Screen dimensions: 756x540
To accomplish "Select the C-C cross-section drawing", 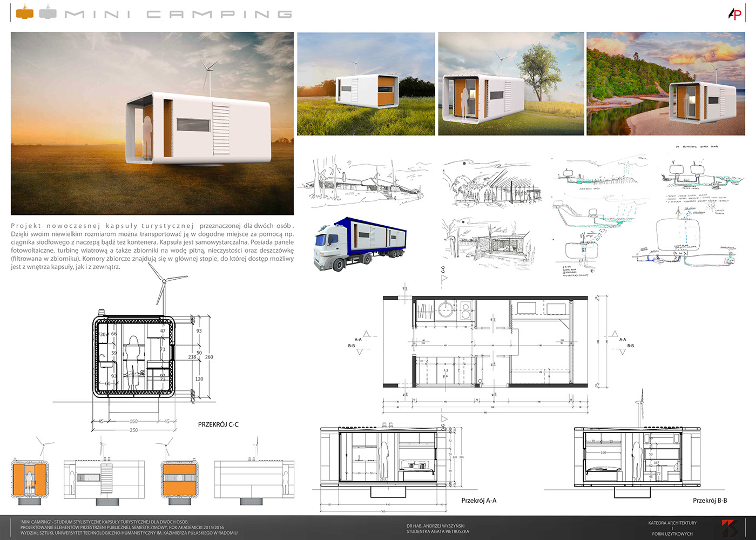I will [x=134, y=356].
